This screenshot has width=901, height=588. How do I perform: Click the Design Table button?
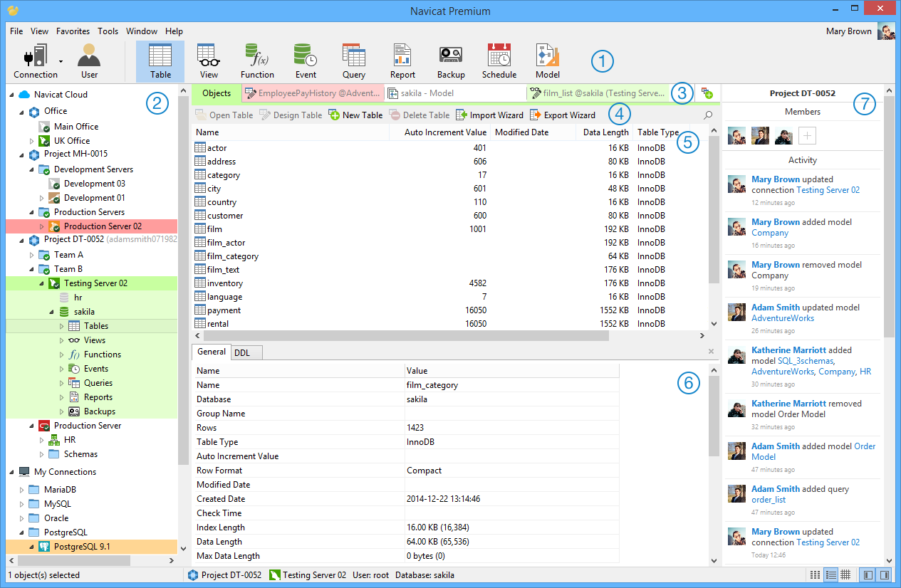tap(291, 115)
